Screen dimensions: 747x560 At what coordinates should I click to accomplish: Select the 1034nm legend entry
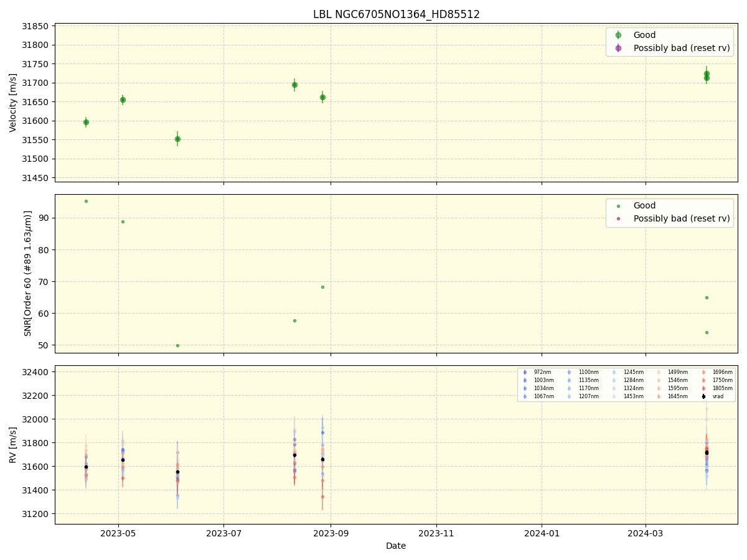tap(538, 388)
